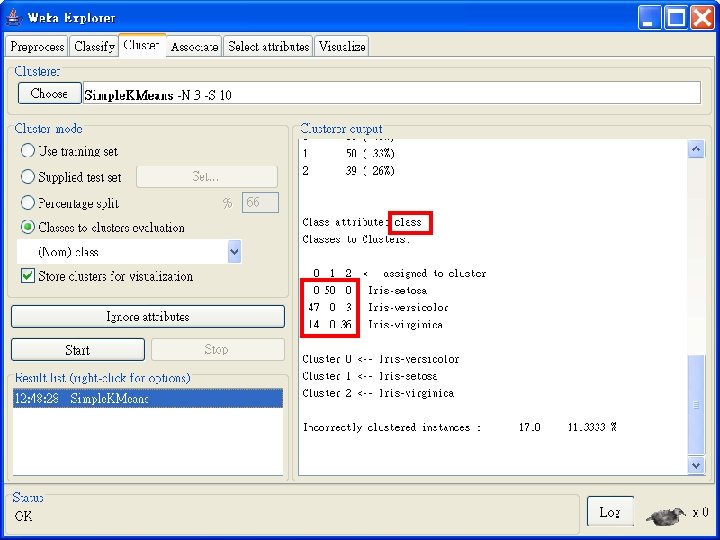Open the Select attributes tab
Image resolution: width=720 pixels, height=540 pixels.
(x=268, y=46)
